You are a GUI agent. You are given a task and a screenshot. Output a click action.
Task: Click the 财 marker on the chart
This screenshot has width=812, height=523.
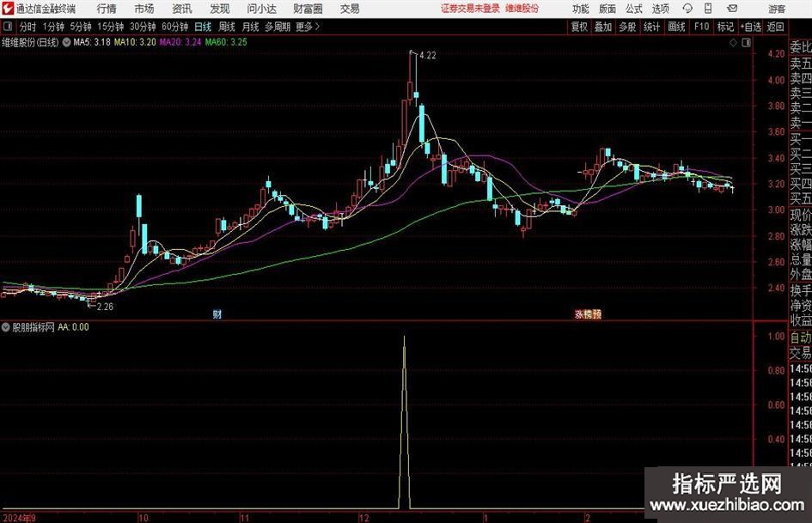coord(217,313)
